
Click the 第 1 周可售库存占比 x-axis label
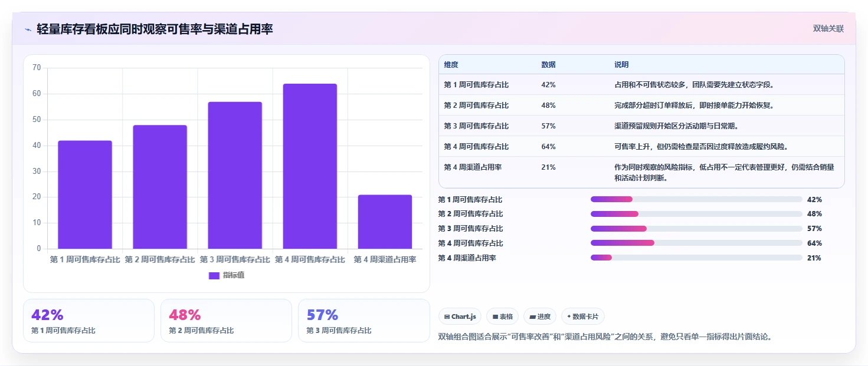pyautogui.click(x=85, y=259)
